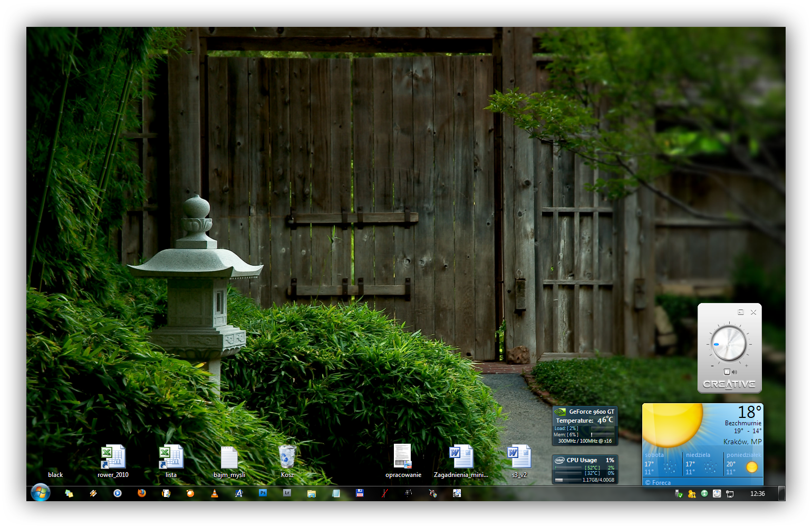Open the s3_v2 Word document
The height and width of the screenshot is (527, 812).
coord(519,457)
